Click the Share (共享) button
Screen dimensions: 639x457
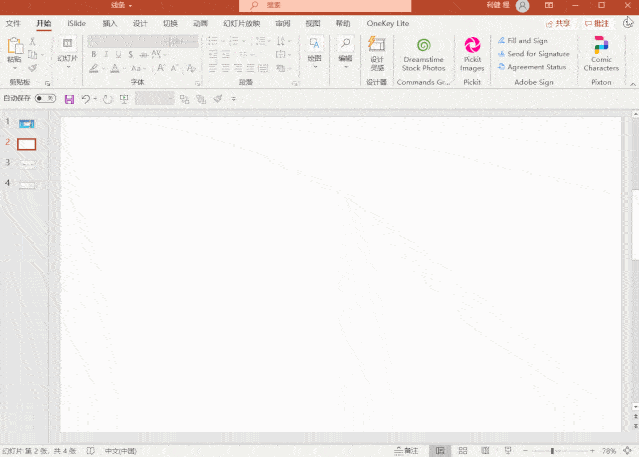tap(560, 22)
